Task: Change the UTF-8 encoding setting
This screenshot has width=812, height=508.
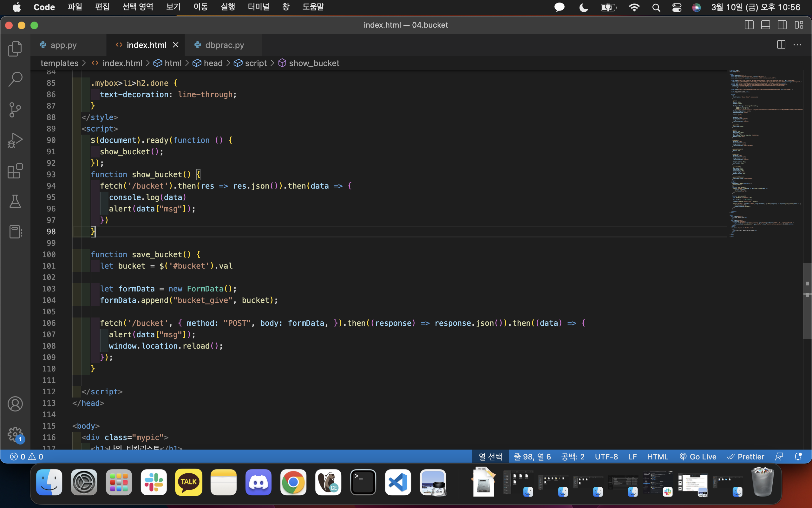Action: click(606, 457)
